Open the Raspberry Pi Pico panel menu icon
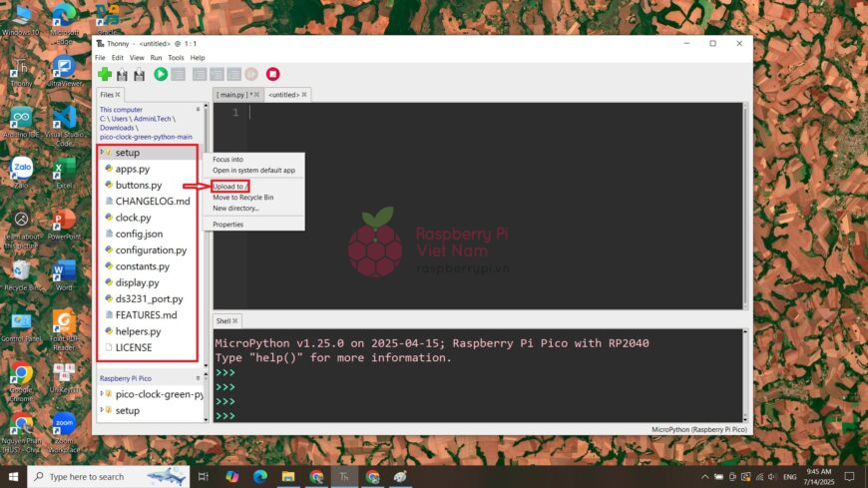Screen dimensions: 868x488 198,379
